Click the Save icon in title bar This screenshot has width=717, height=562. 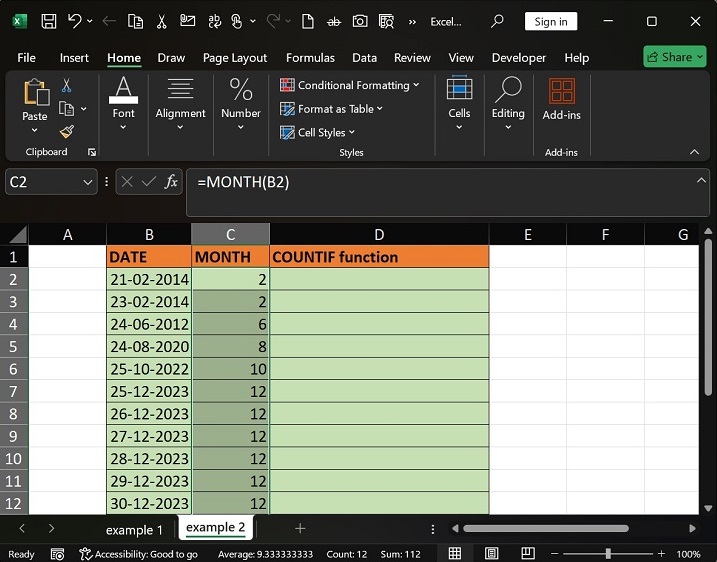[48, 21]
